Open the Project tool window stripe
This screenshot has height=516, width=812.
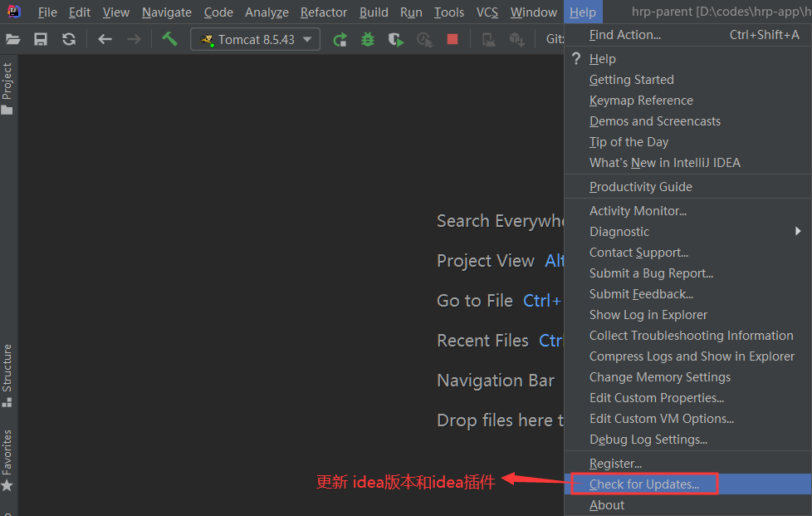7,88
